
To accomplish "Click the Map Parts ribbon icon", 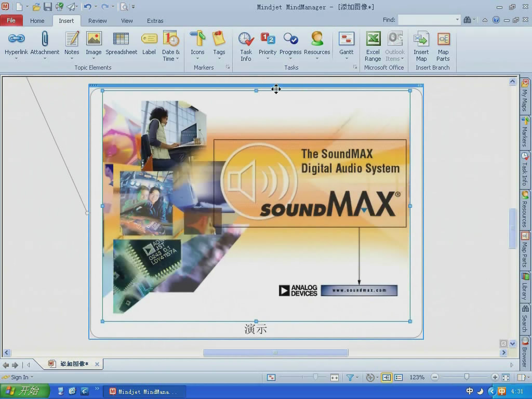I will point(443,38).
